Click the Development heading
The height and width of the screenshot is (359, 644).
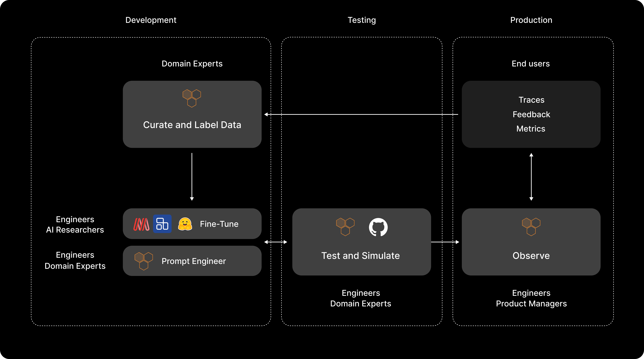[151, 20]
